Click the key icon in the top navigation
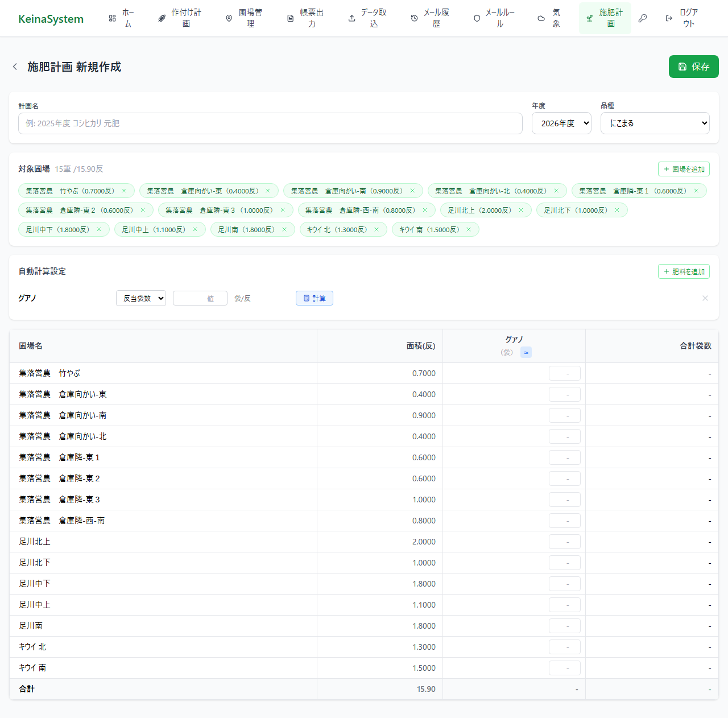728x718 pixels. tap(643, 18)
